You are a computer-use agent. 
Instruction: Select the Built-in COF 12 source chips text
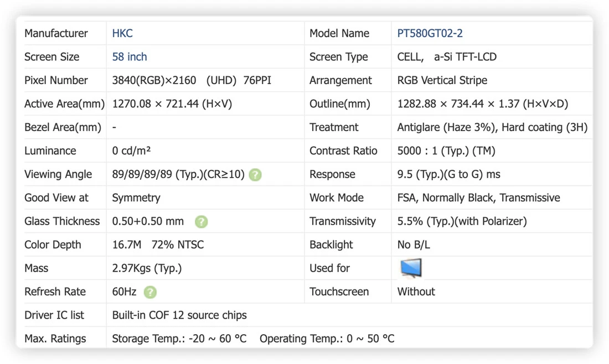click(179, 315)
